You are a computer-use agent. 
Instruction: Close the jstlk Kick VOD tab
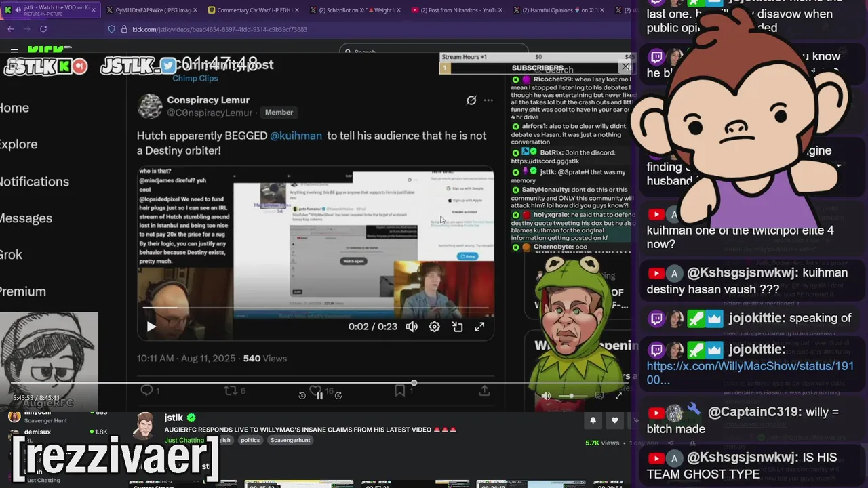pyautogui.click(x=93, y=10)
